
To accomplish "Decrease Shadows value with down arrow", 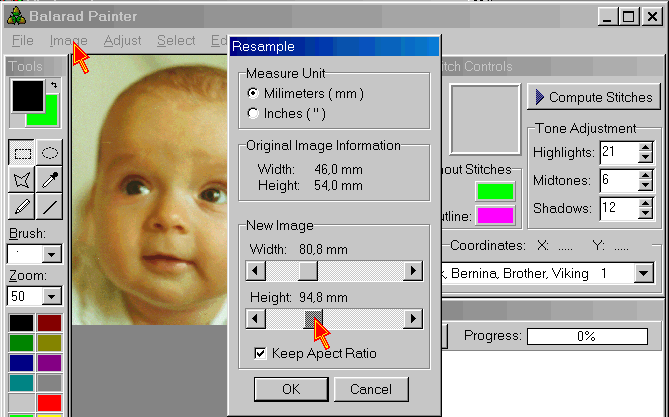I will [646, 213].
